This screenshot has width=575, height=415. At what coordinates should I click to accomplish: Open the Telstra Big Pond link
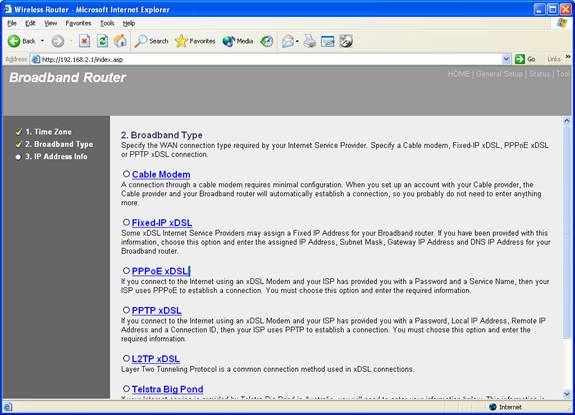(168, 389)
